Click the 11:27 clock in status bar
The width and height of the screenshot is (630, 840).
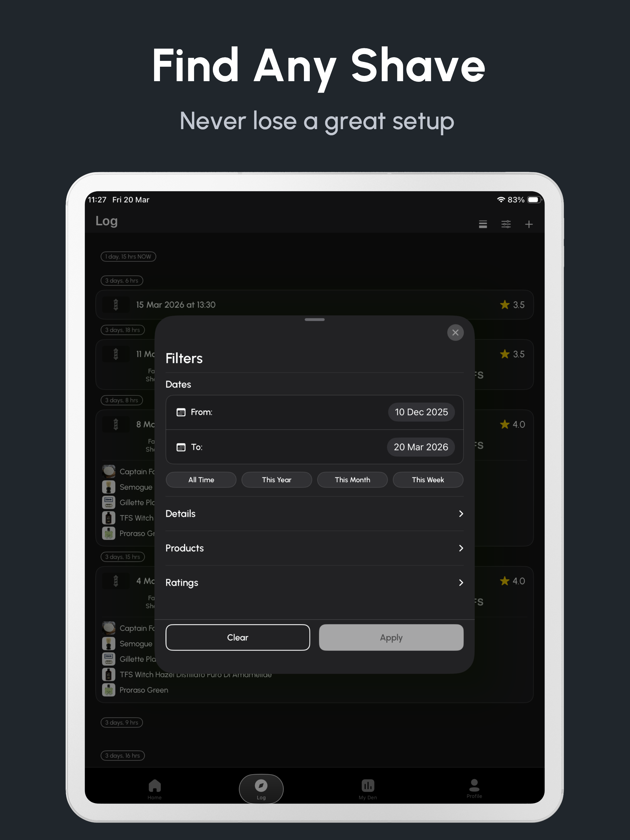point(97,200)
